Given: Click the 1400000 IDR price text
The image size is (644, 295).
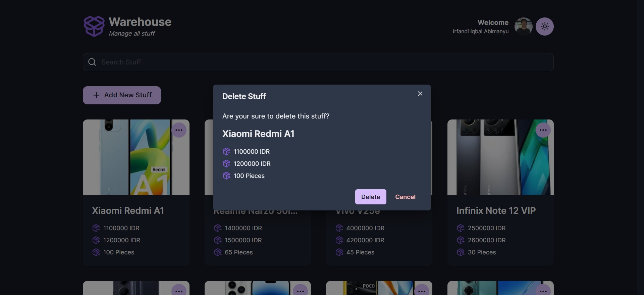Looking at the screenshot, I should pyautogui.click(x=243, y=228).
